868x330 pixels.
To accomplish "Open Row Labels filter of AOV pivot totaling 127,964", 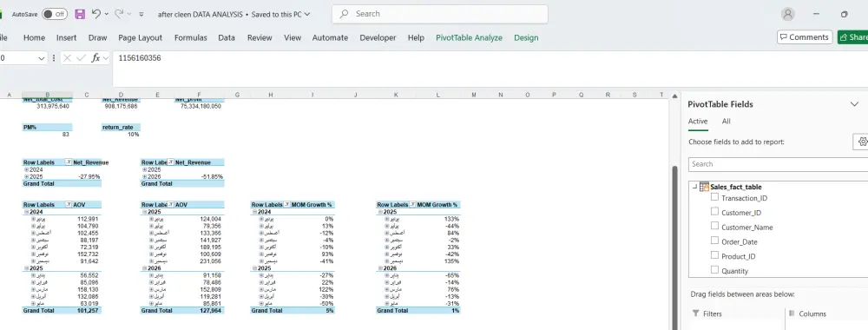I will 171,204.
